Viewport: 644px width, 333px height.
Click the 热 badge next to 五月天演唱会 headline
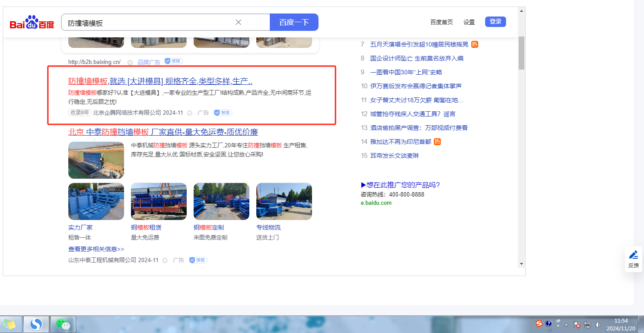point(475,44)
